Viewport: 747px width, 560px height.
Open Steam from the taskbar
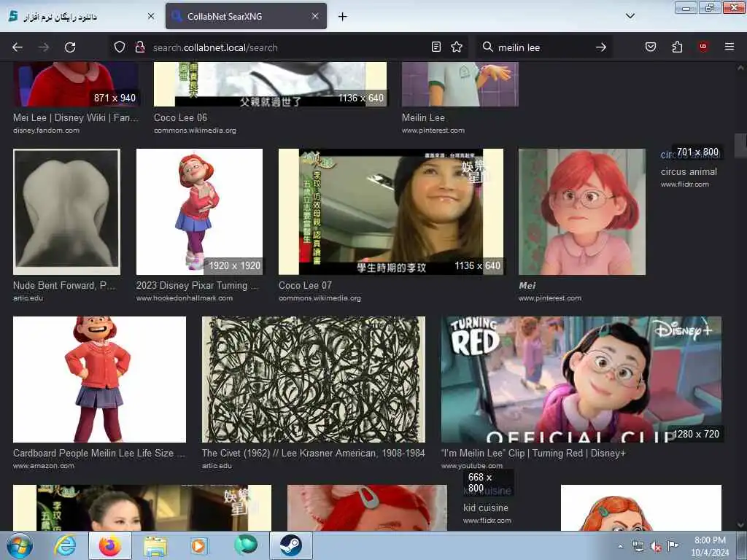coord(290,545)
